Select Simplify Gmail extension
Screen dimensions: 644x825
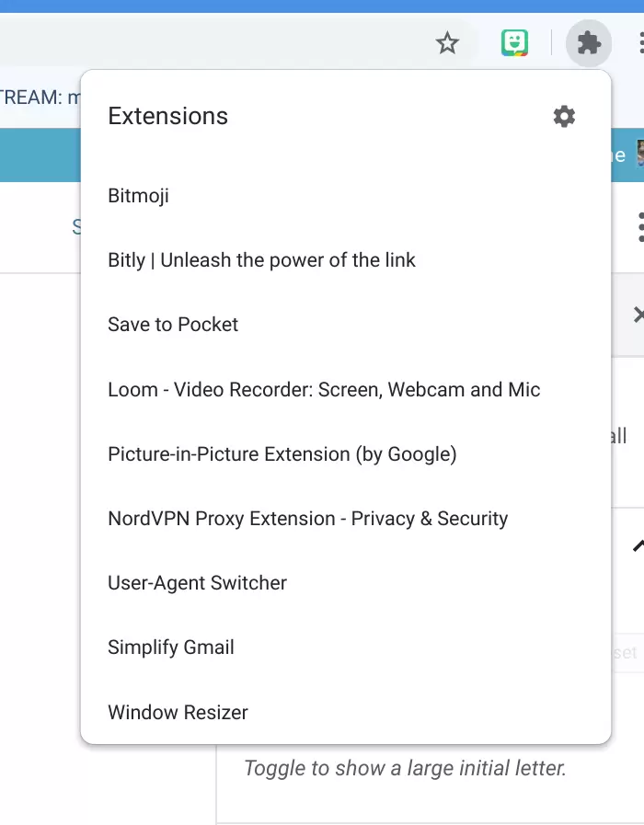pyautogui.click(x=171, y=647)
